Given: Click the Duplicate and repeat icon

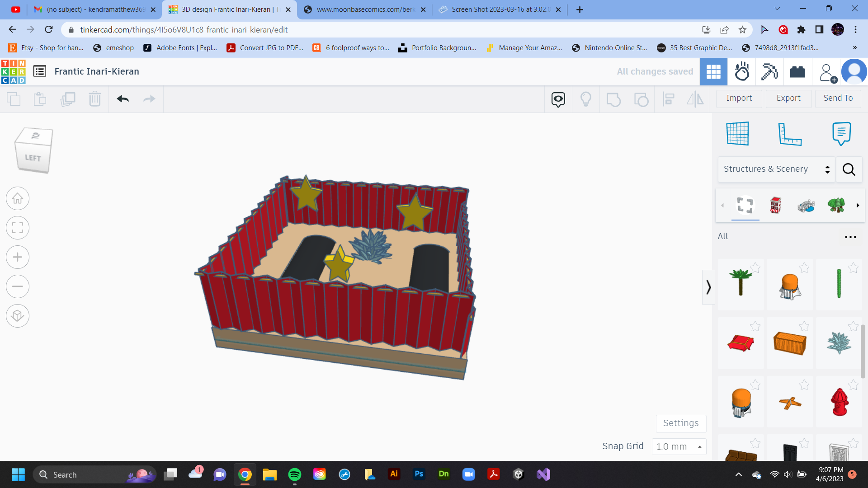Looking at the screenshot, I should pyautogui.click(x=68, y=99).
